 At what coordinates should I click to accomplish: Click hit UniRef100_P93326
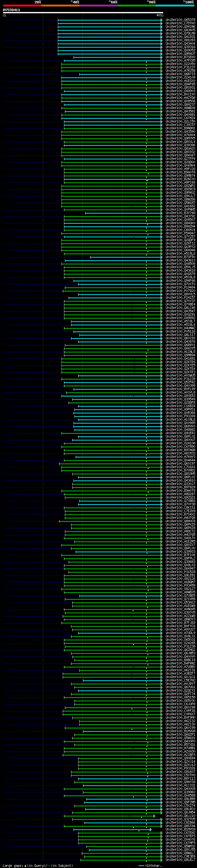[x=180, y=768]
